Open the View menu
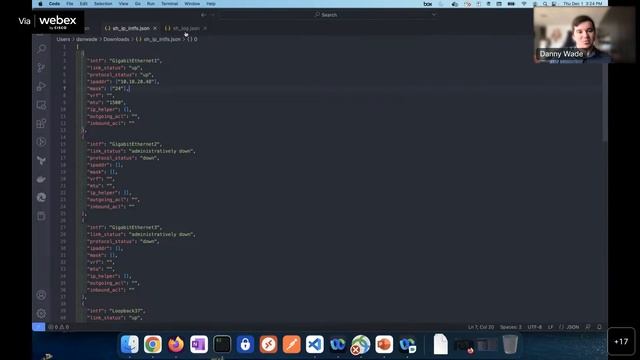640x360 pixels. click(x=123, y=4)
